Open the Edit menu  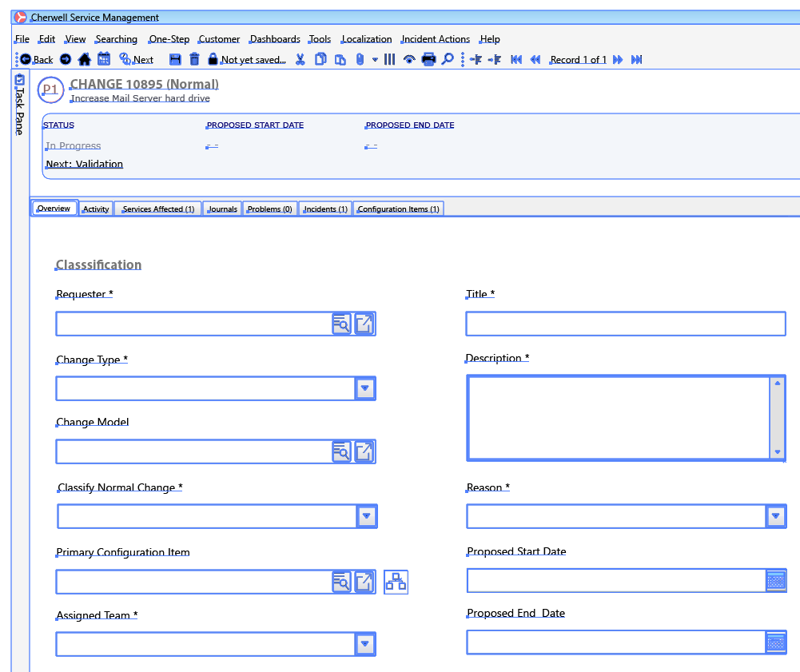(x=47, y=39)
